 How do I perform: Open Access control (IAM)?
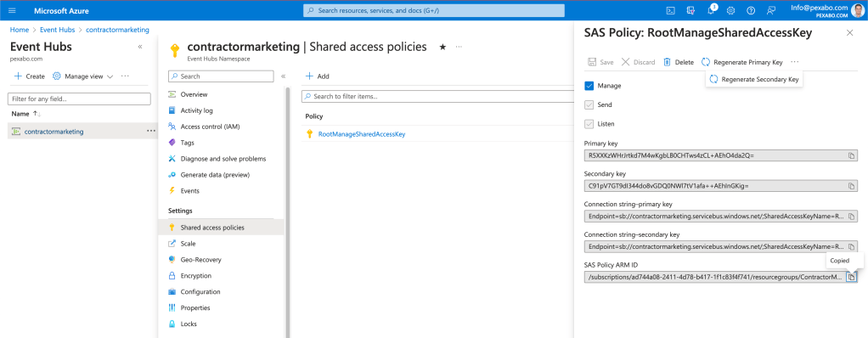(210, 127)
